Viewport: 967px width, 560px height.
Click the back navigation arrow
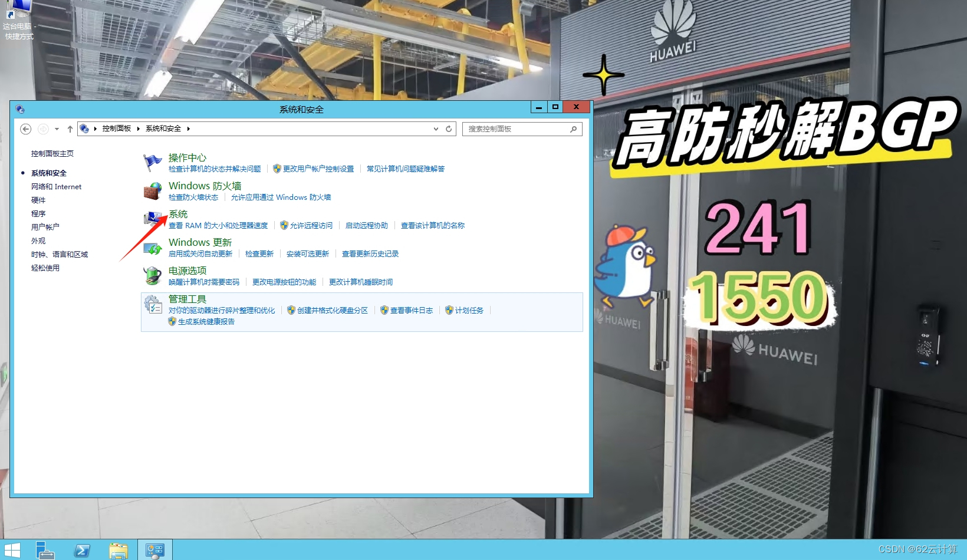[25, 129]
